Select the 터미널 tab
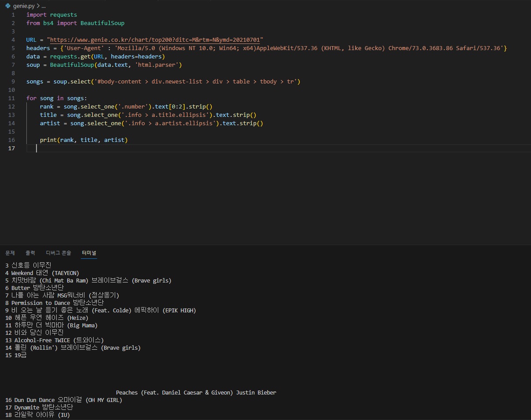Screen dimensions: 531x420 click(89, 253)
